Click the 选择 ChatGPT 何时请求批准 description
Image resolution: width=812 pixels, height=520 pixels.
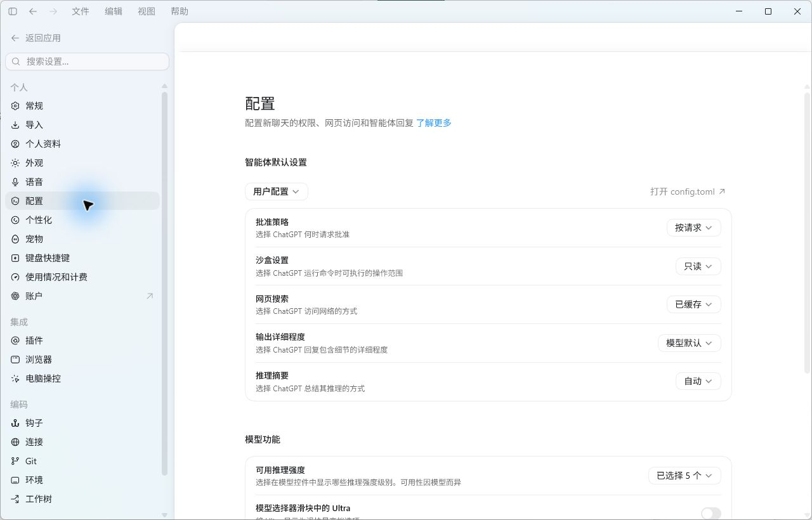click(x=303, y=235)
